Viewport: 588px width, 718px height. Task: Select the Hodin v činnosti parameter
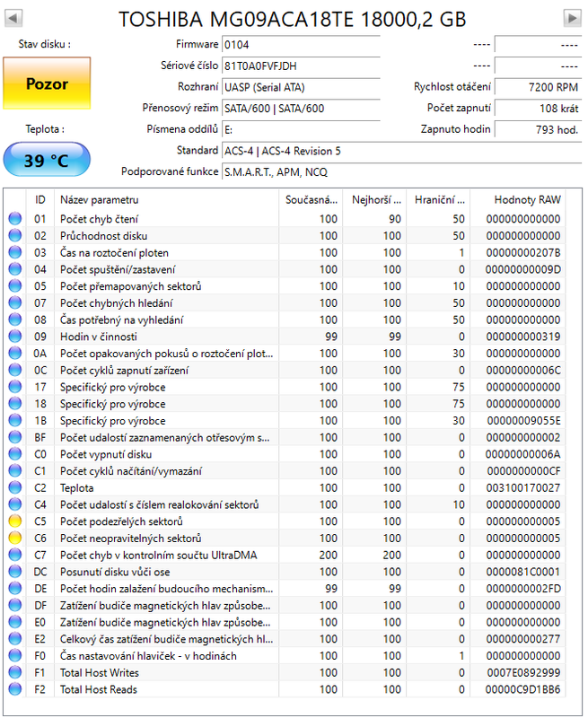[x=99, y=337]
